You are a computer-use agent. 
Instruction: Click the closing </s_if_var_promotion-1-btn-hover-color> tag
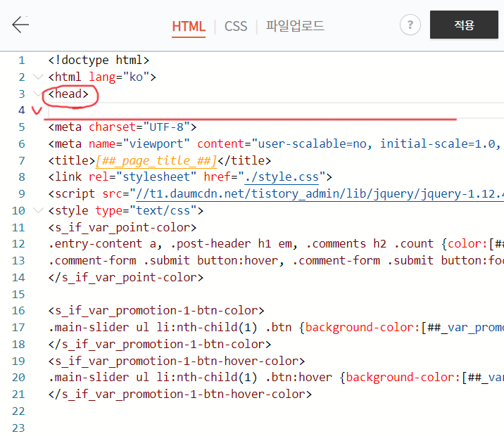180,395
